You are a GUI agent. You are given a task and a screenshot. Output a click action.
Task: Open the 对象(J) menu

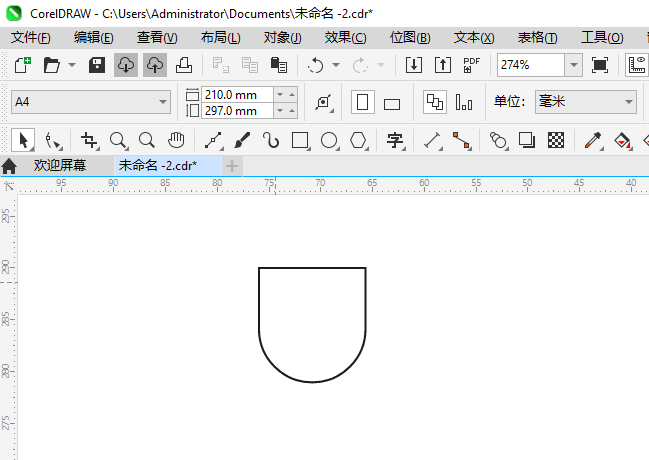(283, 38)
